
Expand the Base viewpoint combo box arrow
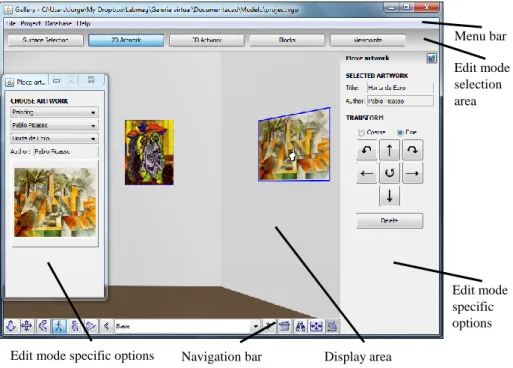click(256, 326)
